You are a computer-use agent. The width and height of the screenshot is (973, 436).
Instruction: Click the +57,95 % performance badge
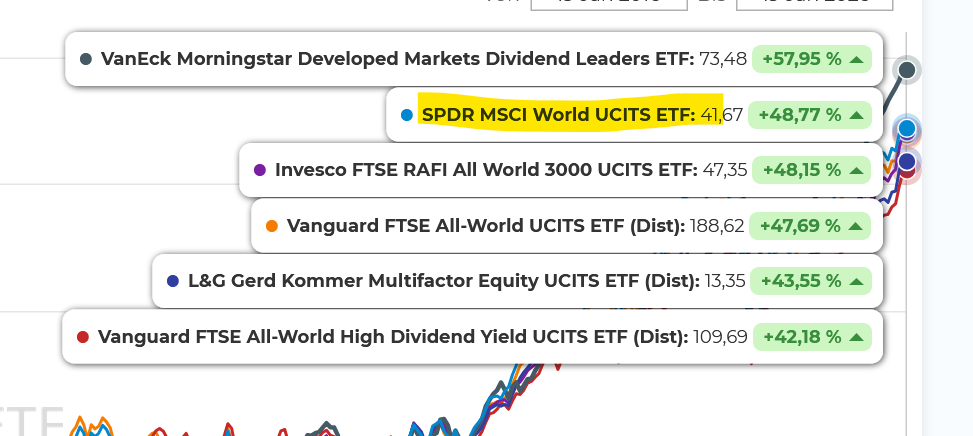pyautogui.click(x=811, y=60)
